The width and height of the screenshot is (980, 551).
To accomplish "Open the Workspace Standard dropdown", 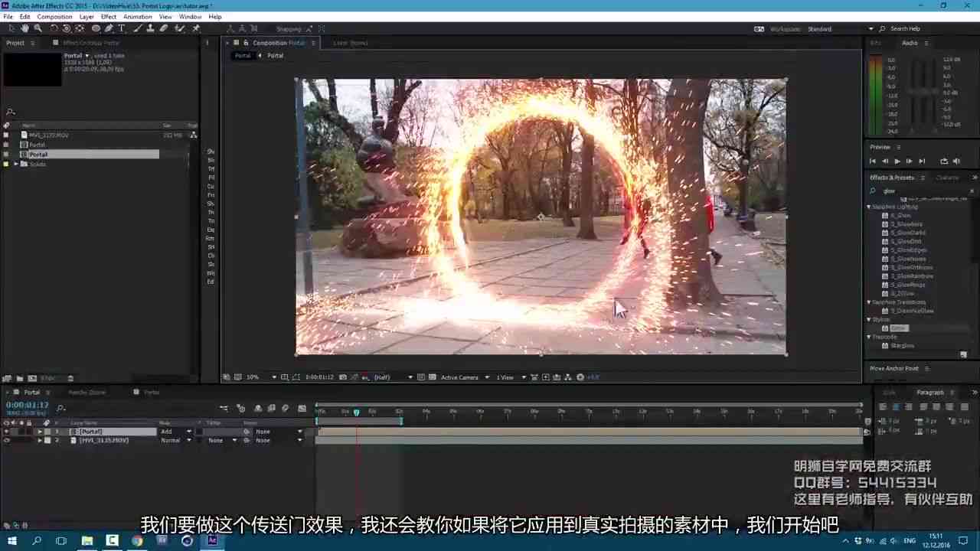I will [840, 29].
